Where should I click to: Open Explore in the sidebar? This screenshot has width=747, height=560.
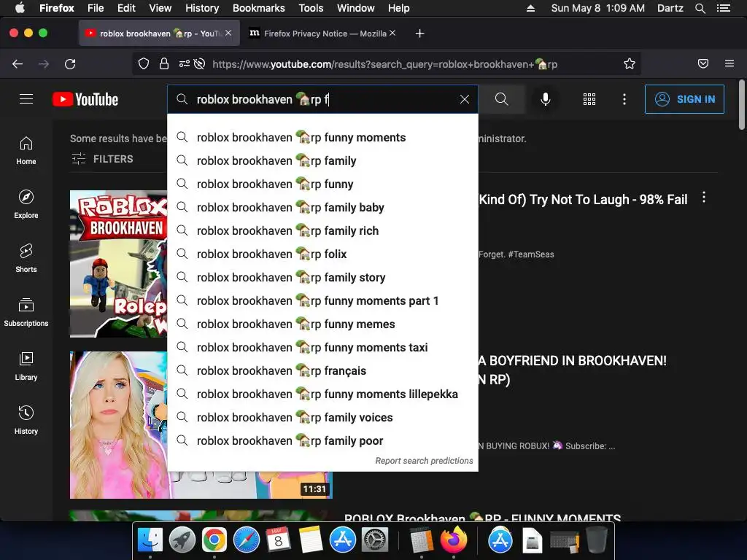[26, 204]
